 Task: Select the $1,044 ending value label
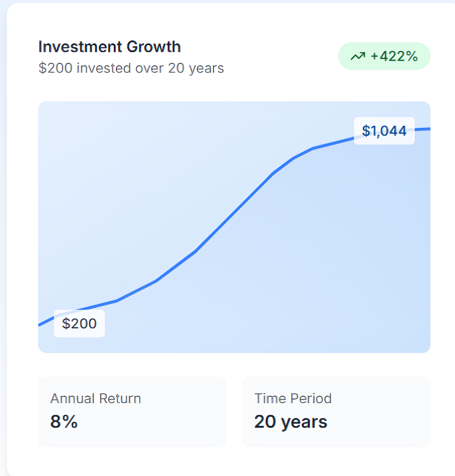[x=384, y=131]
